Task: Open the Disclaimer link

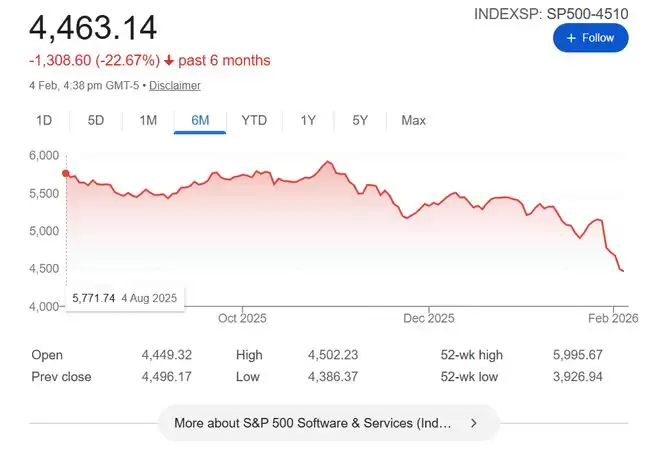Action: pos(175,86)
